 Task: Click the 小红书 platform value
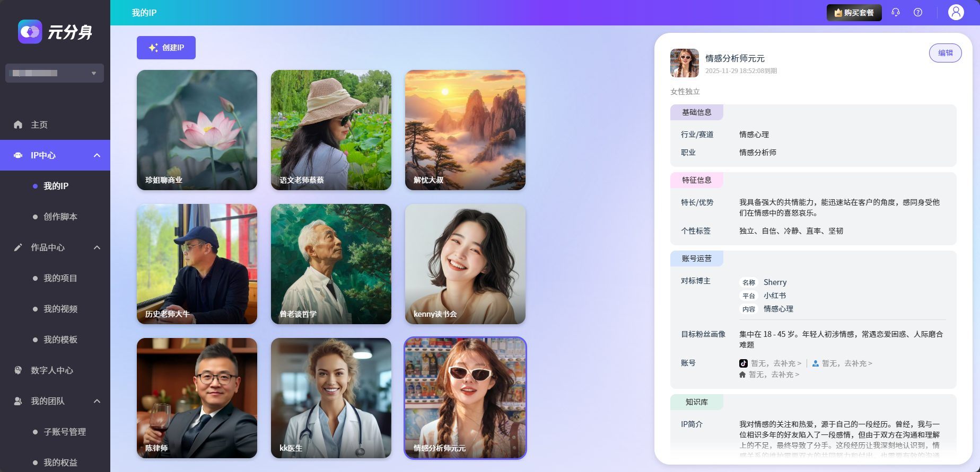point(775,296)
